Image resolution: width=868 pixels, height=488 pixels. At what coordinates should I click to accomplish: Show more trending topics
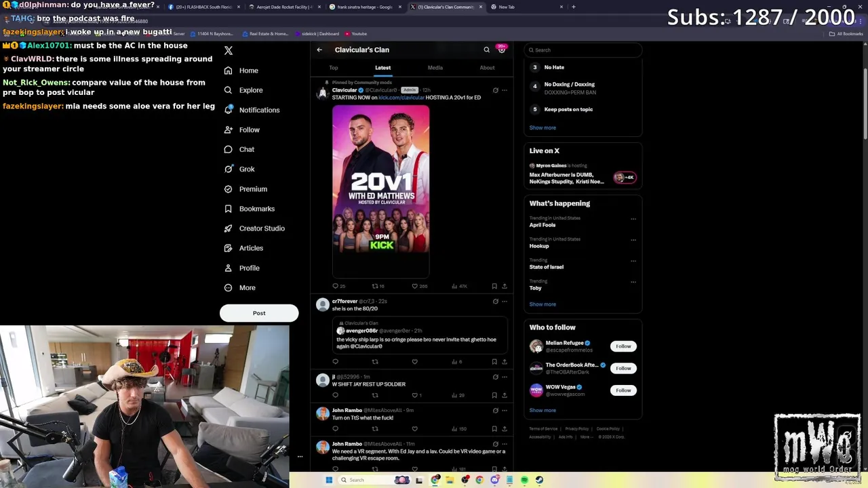click(542, 304)
